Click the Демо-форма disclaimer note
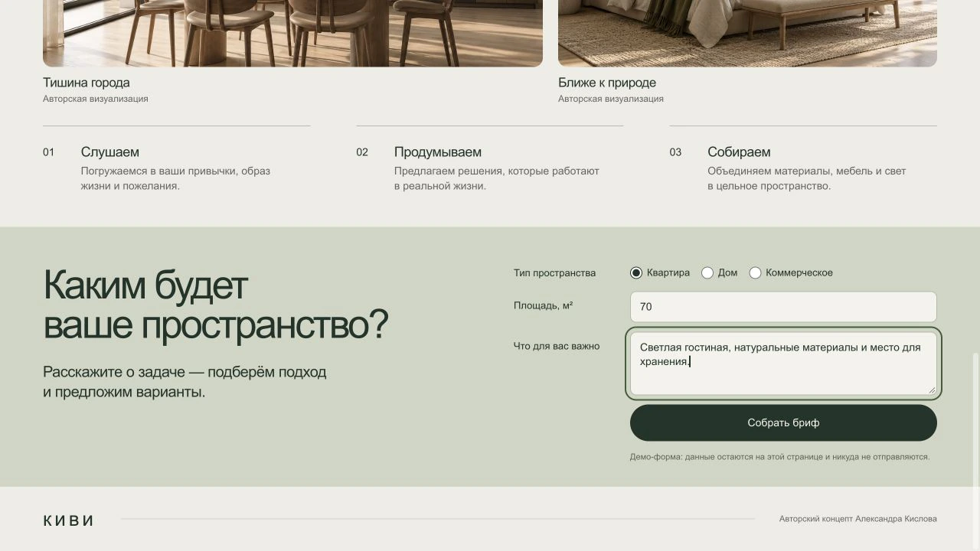This screenshot has height=551, width=980. click(x=779, y=457)
